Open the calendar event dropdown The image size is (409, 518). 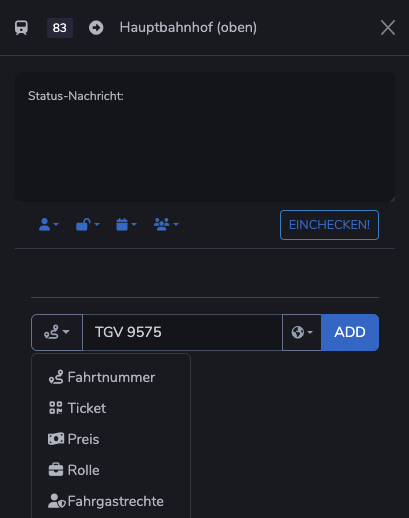(x=126, y=225)
